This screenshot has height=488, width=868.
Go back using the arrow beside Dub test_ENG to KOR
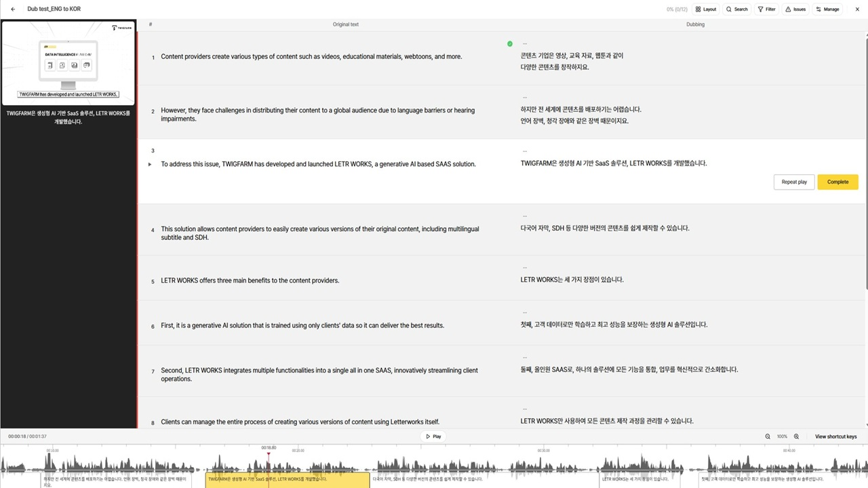point(13,9)
